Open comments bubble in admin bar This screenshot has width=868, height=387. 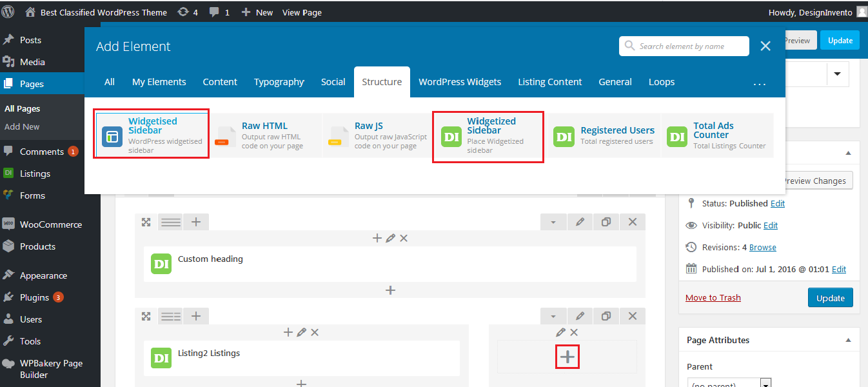[x=219, y=12]
